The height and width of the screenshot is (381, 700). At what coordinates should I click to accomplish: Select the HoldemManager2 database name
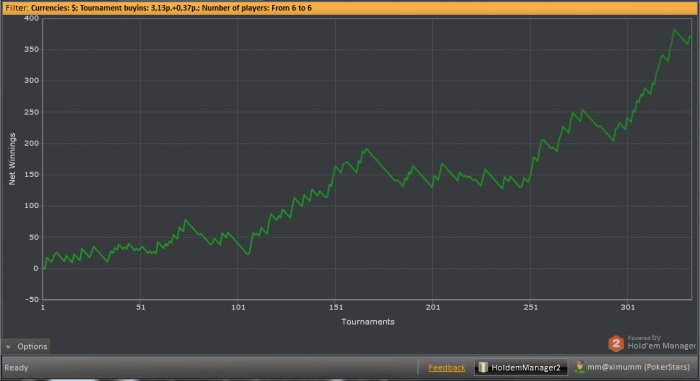[525, 368]
